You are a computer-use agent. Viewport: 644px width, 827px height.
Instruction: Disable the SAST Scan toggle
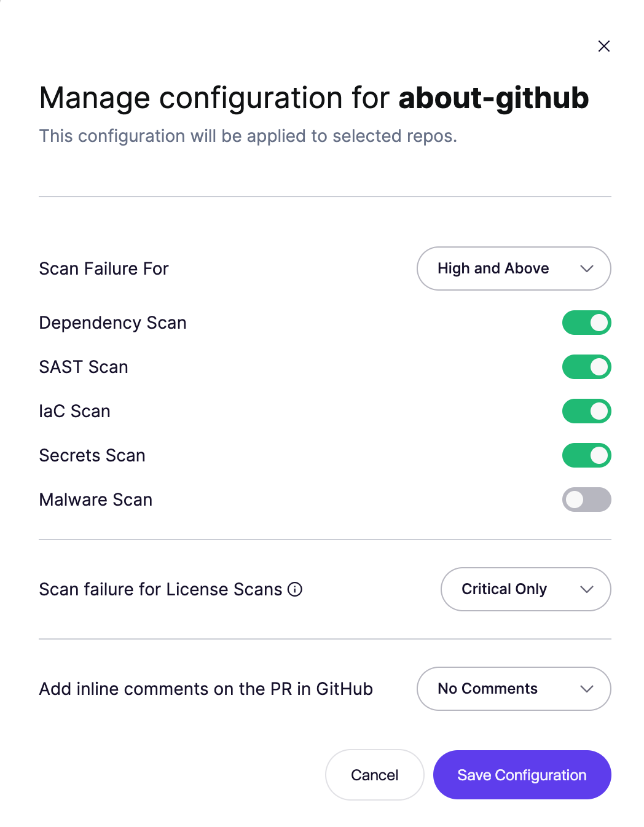point(586,367)
